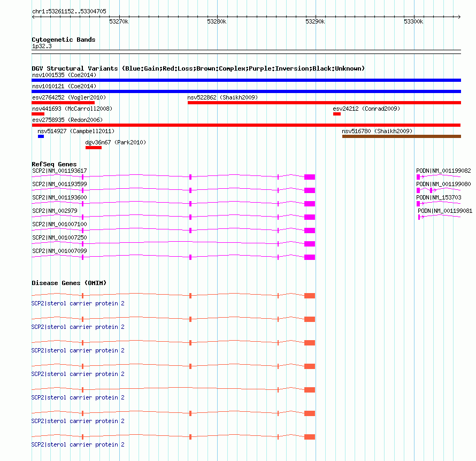This screenshot has height=461, width=476.
Task: Open the SCP2|NM_001193600 transcript label
Action: [x=59, y=197]
